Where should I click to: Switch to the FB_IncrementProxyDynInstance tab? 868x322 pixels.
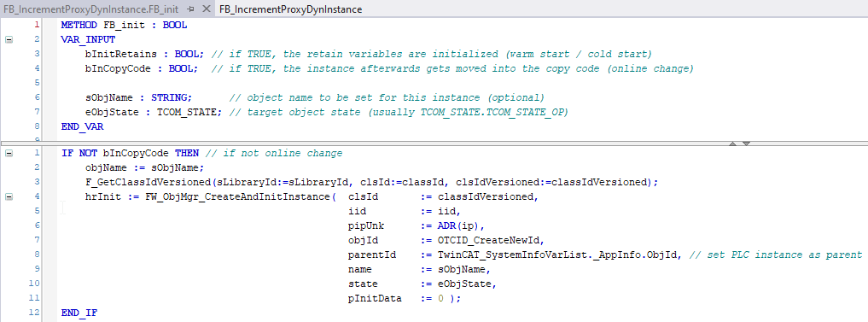point(291,9)
